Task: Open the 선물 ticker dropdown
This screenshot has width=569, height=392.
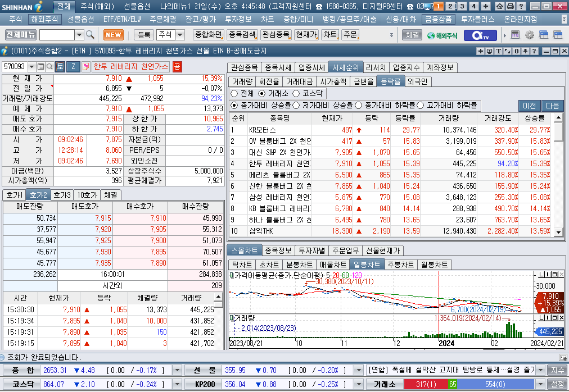Action: pos(359,370)
